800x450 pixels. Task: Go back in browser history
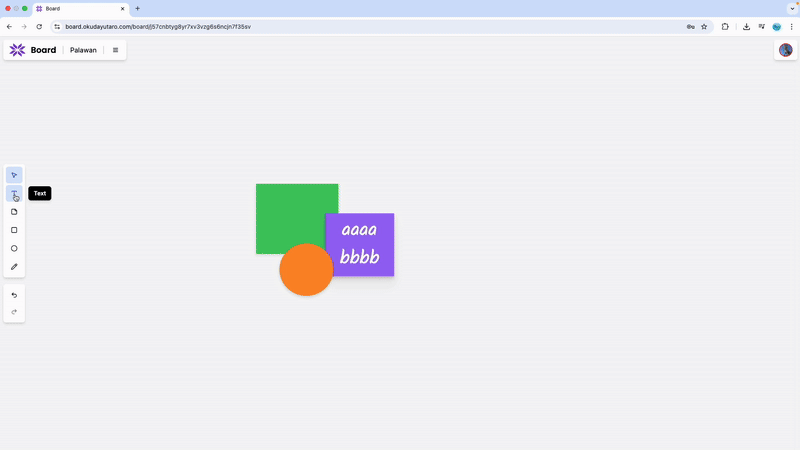[9, 27]
